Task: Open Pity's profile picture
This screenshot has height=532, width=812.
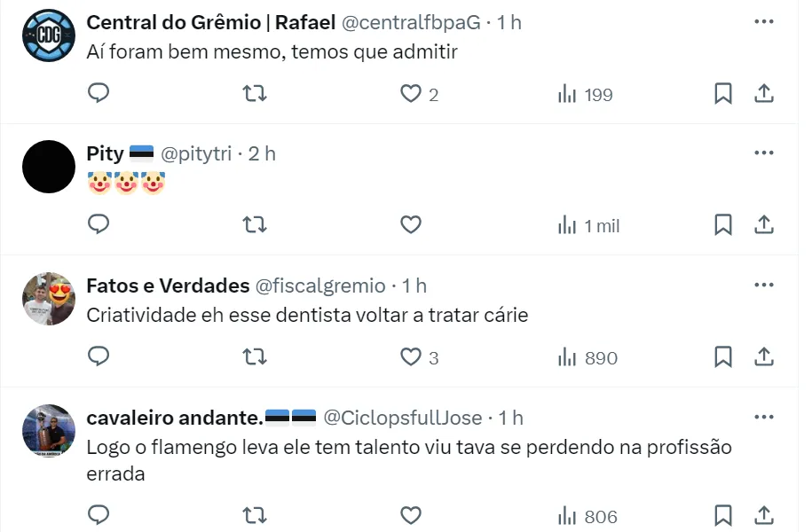Action: click(x=48, y=167)
